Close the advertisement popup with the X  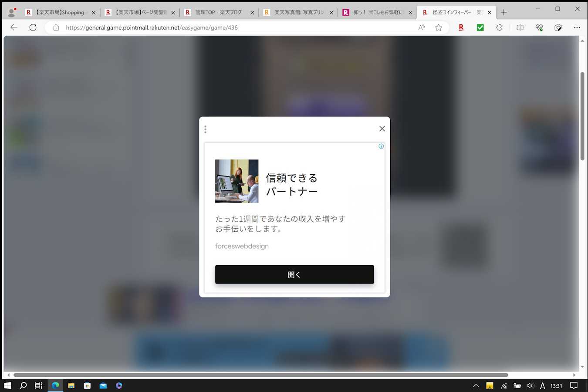click(x=382, y=128)
